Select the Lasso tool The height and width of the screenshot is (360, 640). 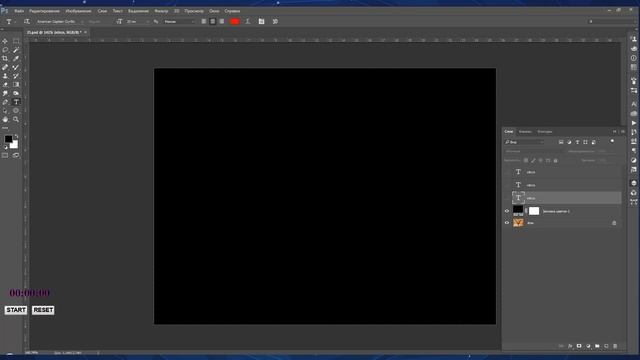point(5,50)
